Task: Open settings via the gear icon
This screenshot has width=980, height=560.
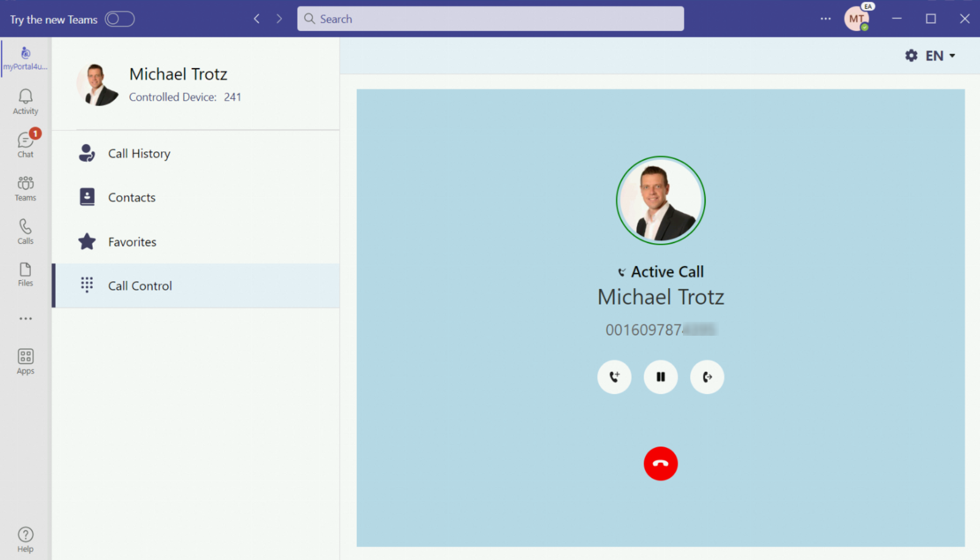Action: [x=911, y=56]
